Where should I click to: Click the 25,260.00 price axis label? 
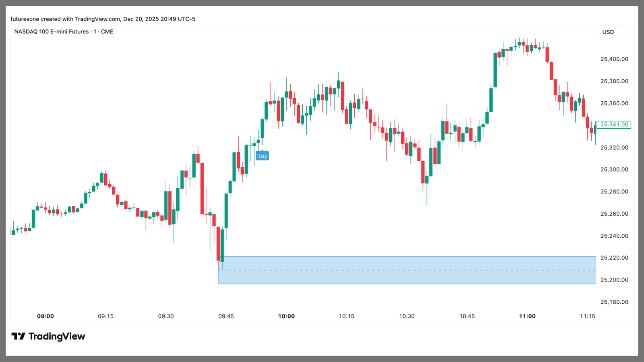pos(614,214)
